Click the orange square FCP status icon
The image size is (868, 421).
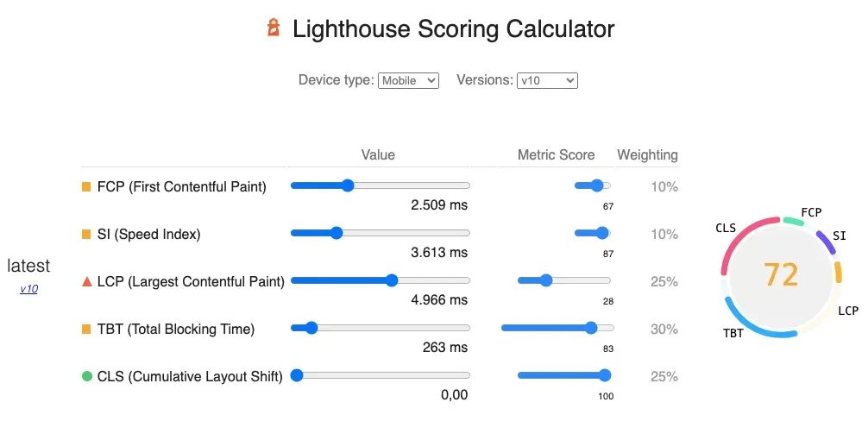pos(86,186)
